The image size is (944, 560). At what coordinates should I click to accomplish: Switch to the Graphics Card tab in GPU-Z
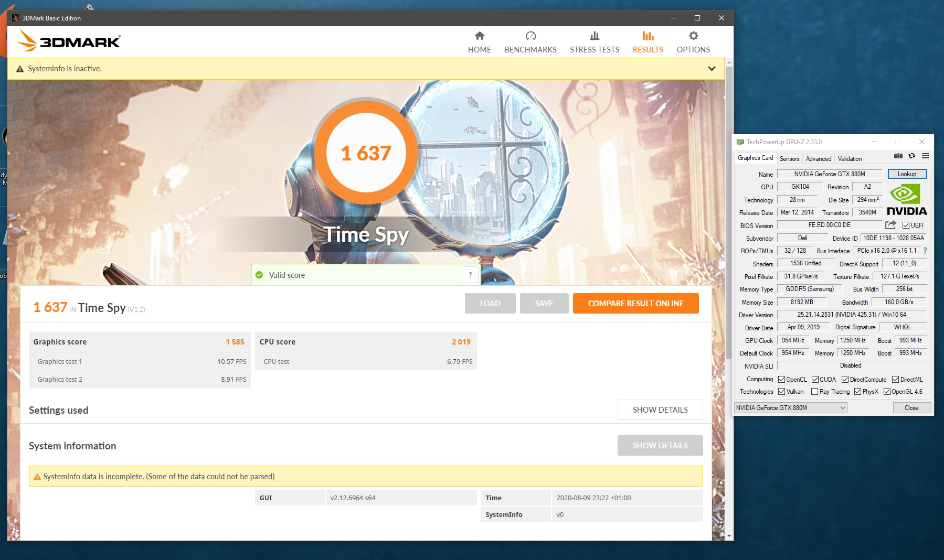tap(755, 158)
